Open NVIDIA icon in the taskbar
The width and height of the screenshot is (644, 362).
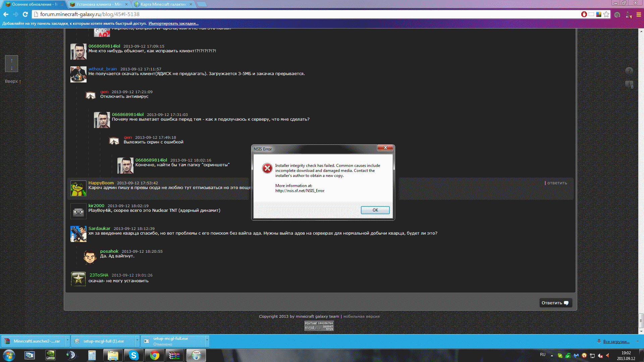point(50,355)
